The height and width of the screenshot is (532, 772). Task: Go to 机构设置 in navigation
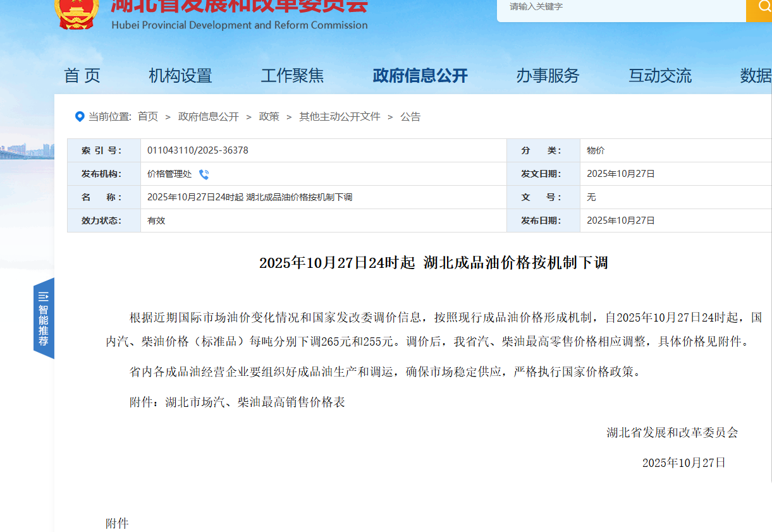180,76
